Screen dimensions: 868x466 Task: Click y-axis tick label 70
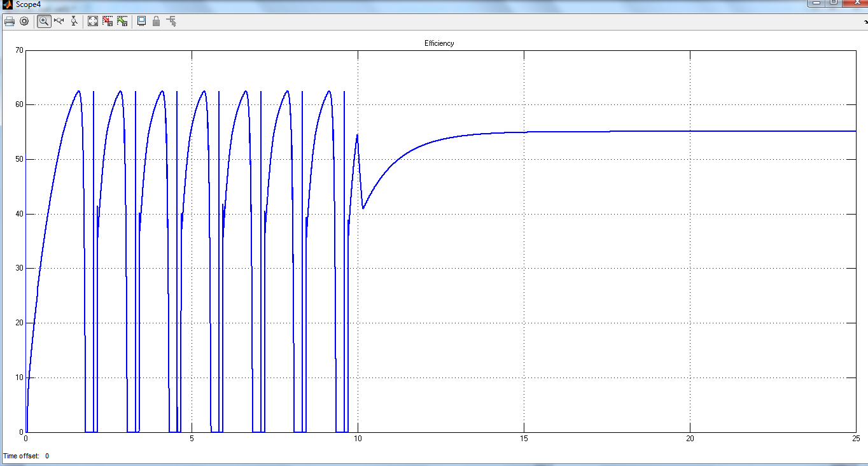coord(18,50)
